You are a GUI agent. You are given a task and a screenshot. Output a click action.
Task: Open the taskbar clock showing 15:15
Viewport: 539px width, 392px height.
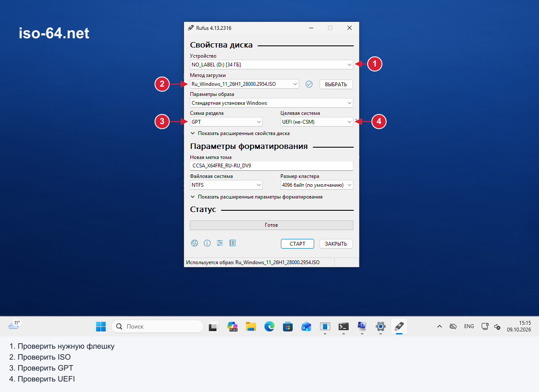click(x=519, y=326)
